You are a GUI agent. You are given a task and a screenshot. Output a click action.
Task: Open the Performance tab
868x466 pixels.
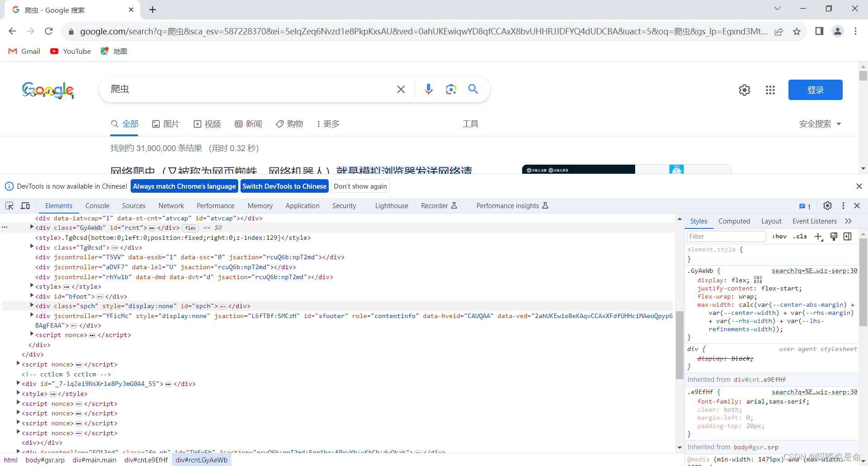pyautogui.click(x=216, y=206)
